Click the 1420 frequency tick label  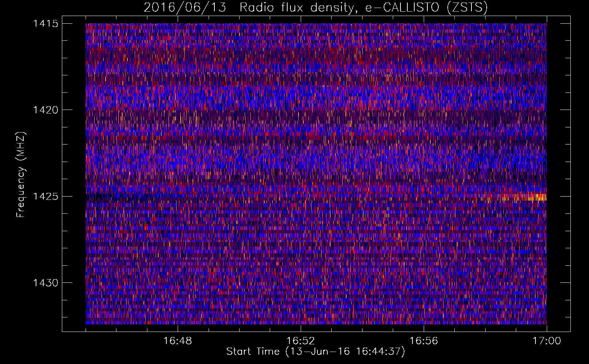pos(46,110)
